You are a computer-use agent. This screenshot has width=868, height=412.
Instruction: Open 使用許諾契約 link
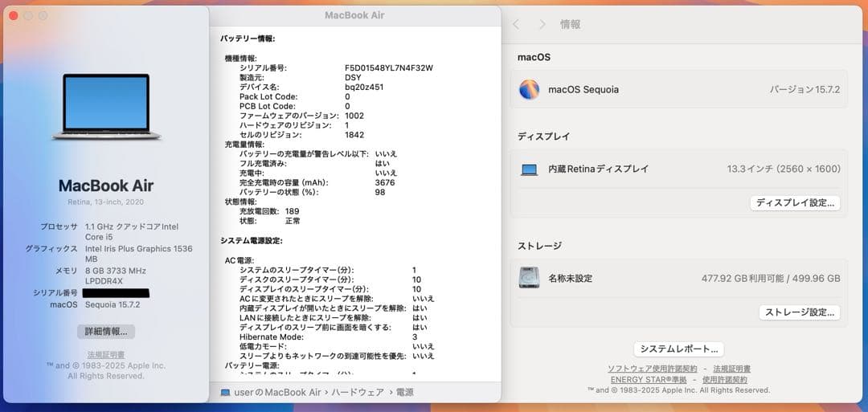click(725, 380)
